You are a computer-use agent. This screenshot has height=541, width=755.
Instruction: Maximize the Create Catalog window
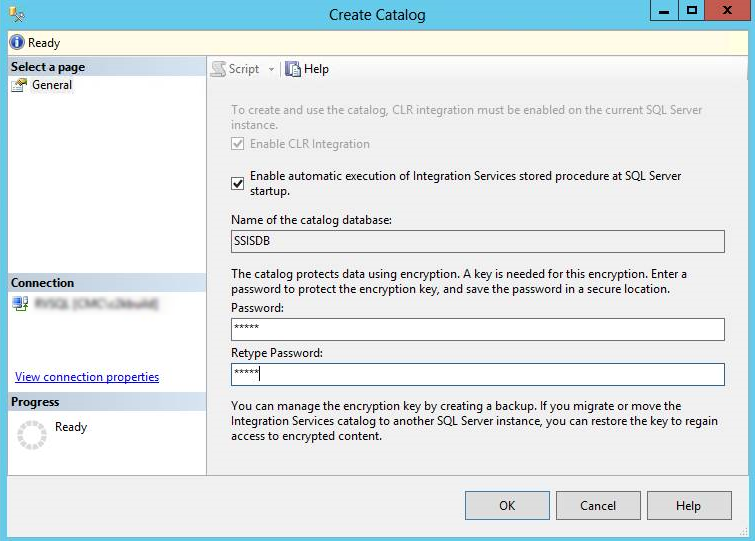pos(692,11)
